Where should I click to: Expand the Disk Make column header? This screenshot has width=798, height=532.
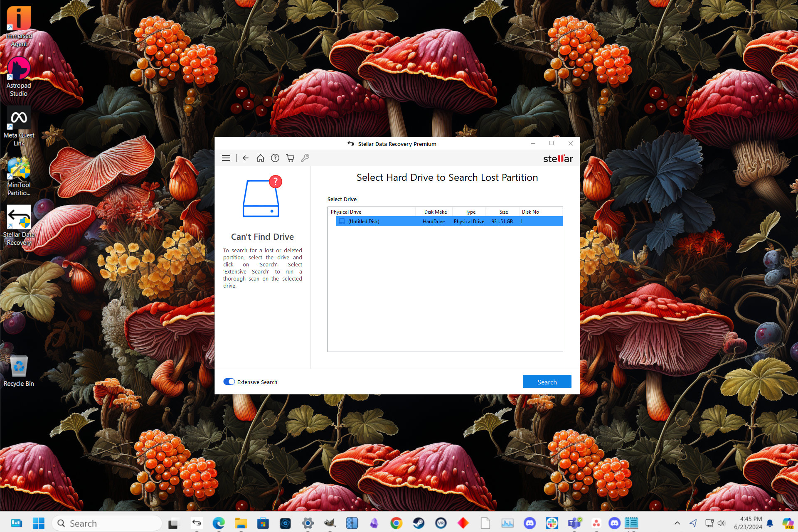pos(453,212)
